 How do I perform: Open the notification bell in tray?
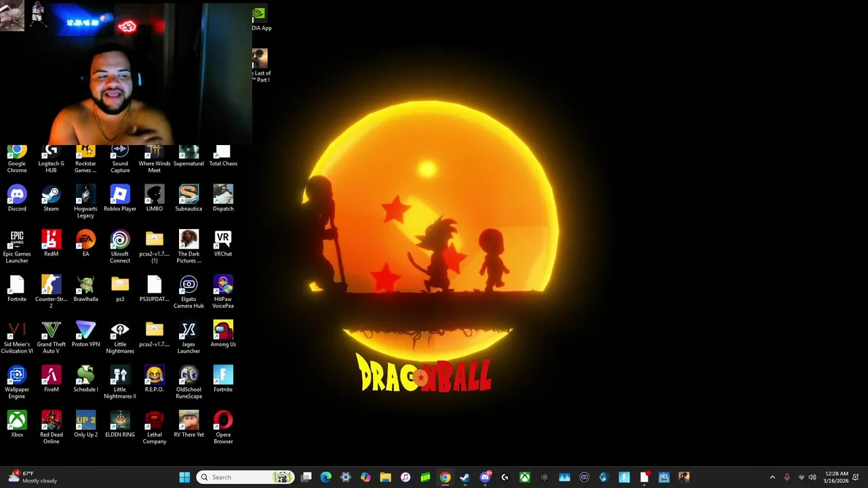pyautogui.click(x=856, y=477)
